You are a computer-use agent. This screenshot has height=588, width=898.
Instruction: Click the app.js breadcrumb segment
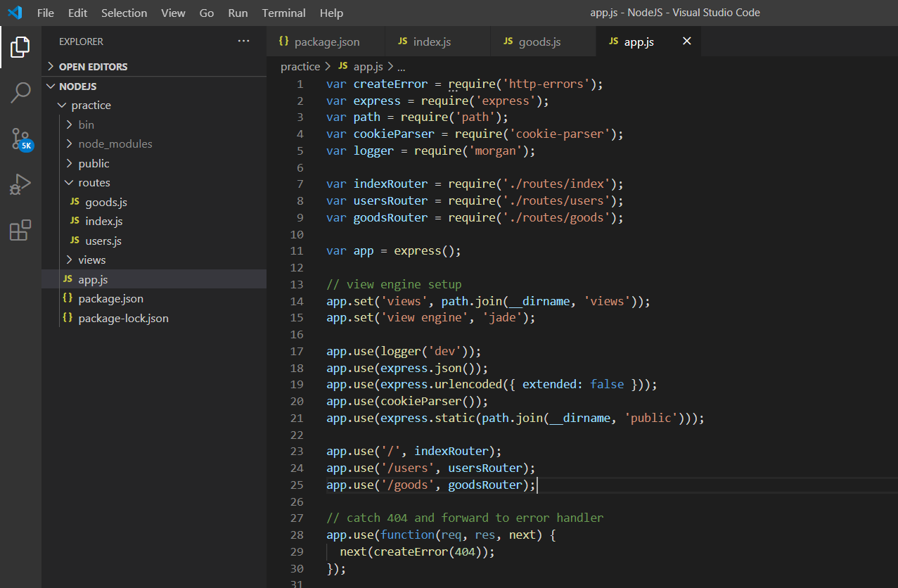[368, 66]
